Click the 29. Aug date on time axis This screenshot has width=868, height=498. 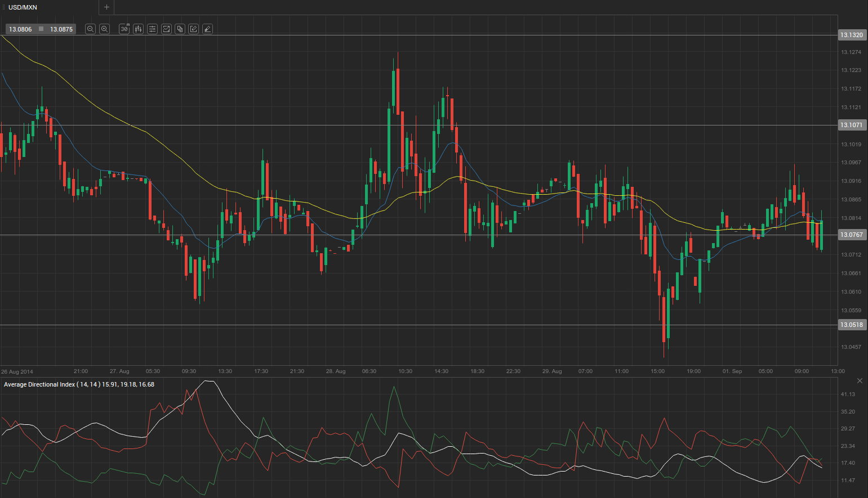coord(552,371)
